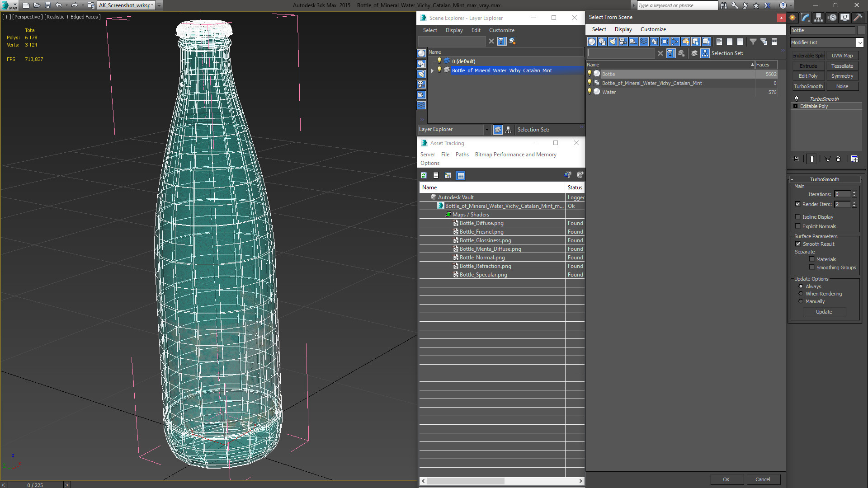Click Create New Layer icon in Layer Explorer
The width and height of the screenshot is (868, 488).
pos(512,41)
